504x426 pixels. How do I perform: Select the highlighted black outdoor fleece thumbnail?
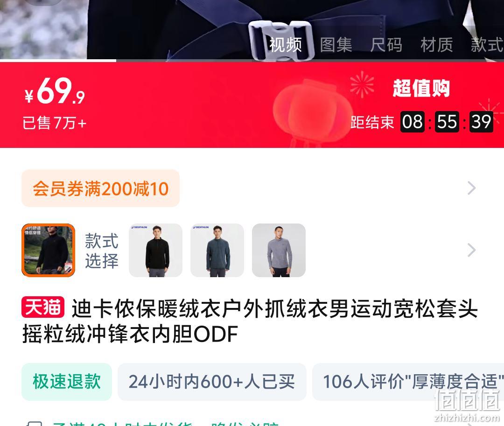(48, 250)
